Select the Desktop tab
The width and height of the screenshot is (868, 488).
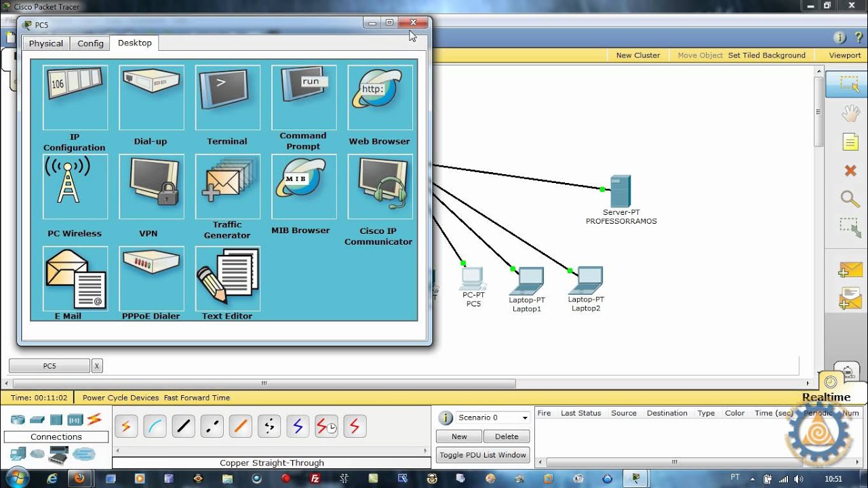tap(135, 43)
